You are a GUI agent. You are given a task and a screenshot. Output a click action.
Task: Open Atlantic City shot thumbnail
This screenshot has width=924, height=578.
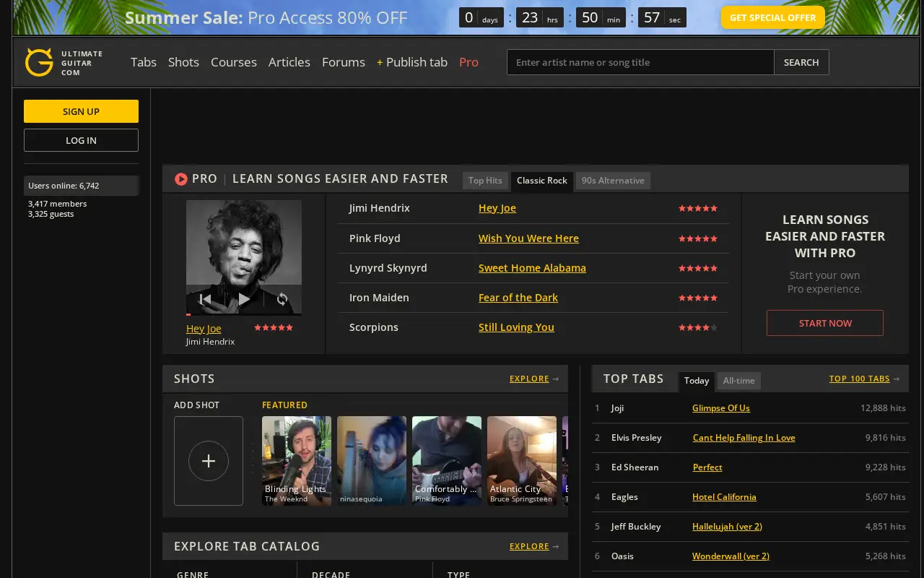point(522,461)
